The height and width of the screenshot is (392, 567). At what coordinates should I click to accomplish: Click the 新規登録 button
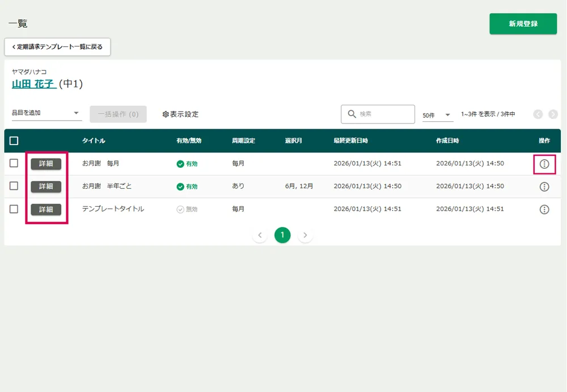pyautogui.click(x=523, y=24)
